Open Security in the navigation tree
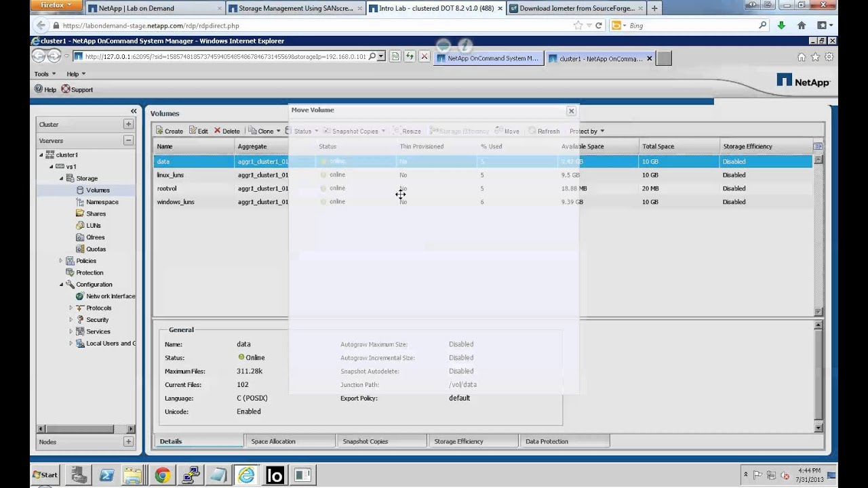Screen dimensions: 868x488 [97, 320]
